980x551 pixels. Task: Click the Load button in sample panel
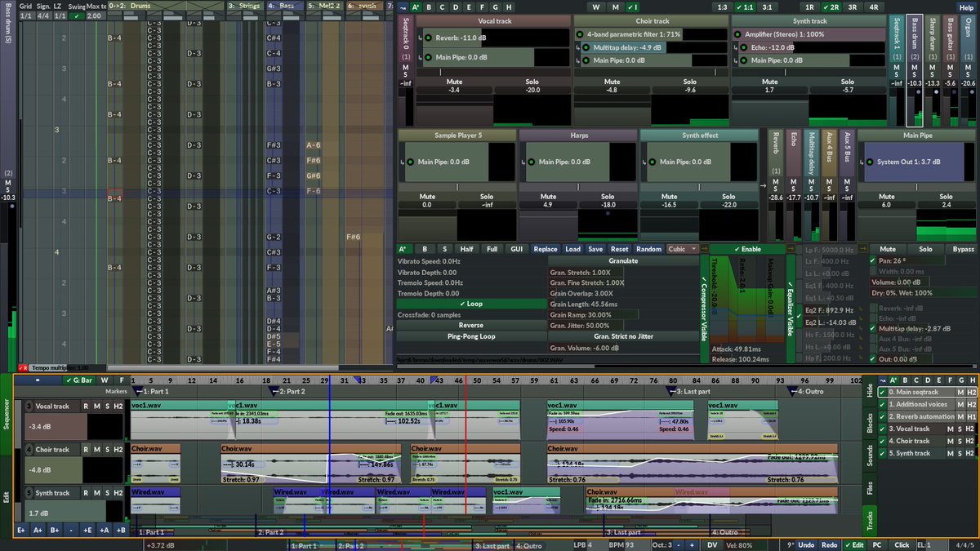[572, 249]
